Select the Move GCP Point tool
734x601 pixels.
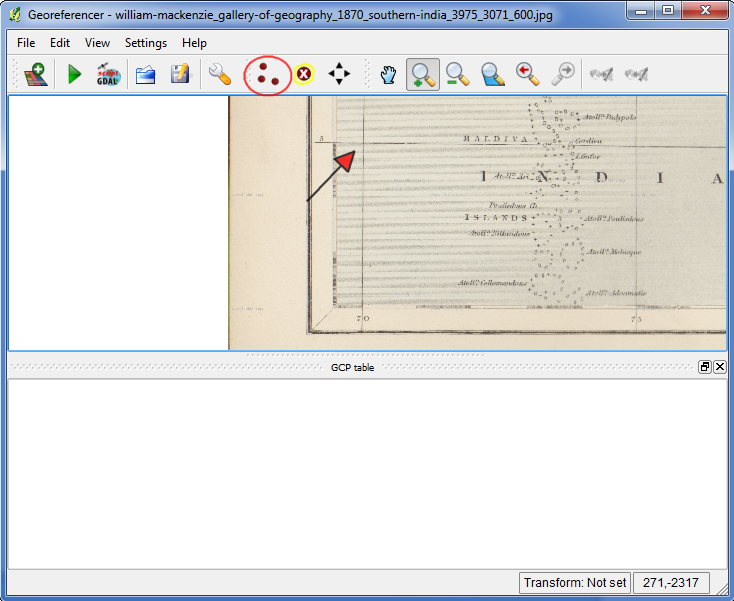click(x=339, y=74)
